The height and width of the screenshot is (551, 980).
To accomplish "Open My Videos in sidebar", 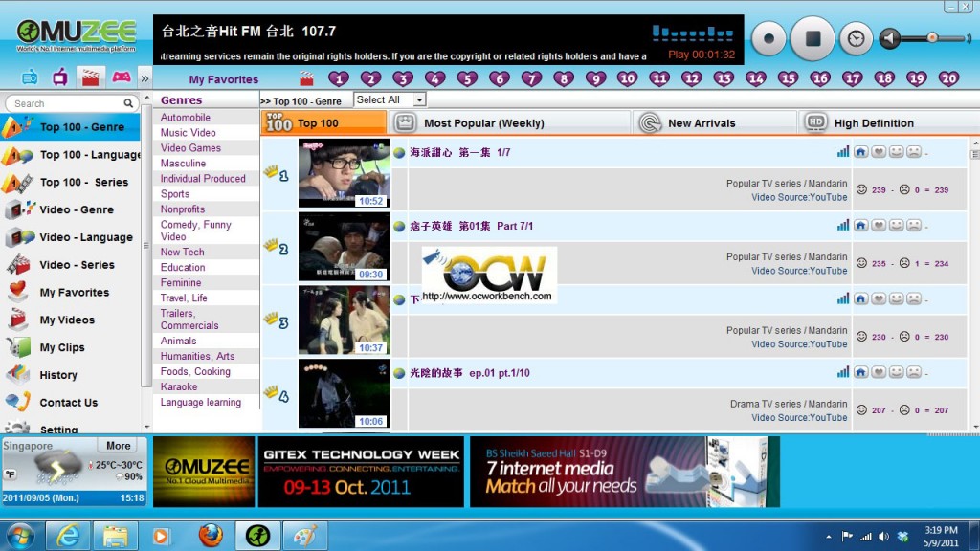I will [x=71, y=320].
